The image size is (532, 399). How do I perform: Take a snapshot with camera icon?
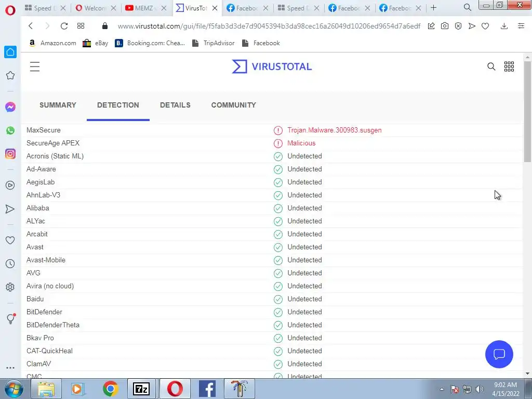click(445, 26)
